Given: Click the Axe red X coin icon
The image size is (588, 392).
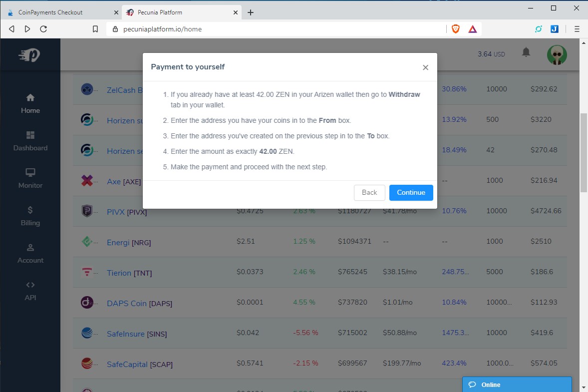Looking at the screenshot, I should pyautogui.click(x=87, y=180).
